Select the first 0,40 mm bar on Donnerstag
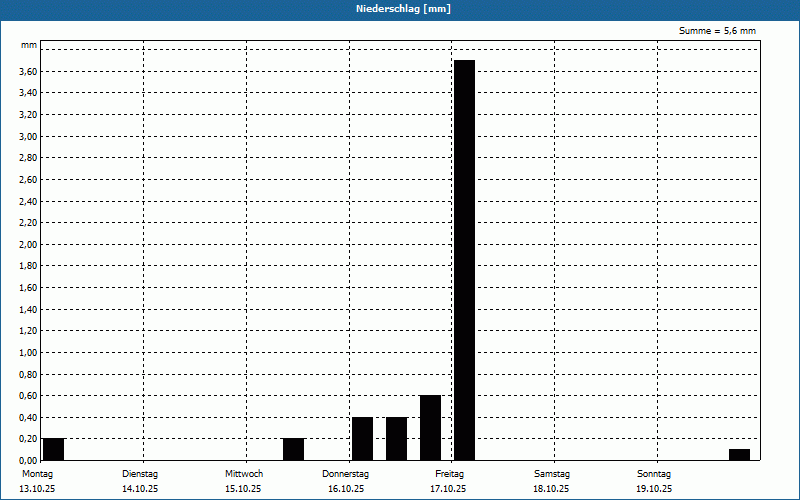The height and width of the screenshot is (500, 800). tap(362, 439)
